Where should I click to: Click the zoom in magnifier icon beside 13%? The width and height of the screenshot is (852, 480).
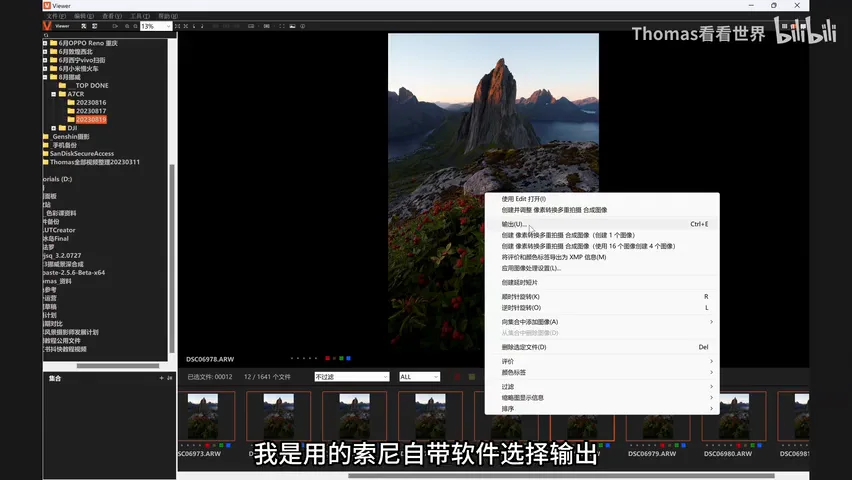click(x=135, y=26)
